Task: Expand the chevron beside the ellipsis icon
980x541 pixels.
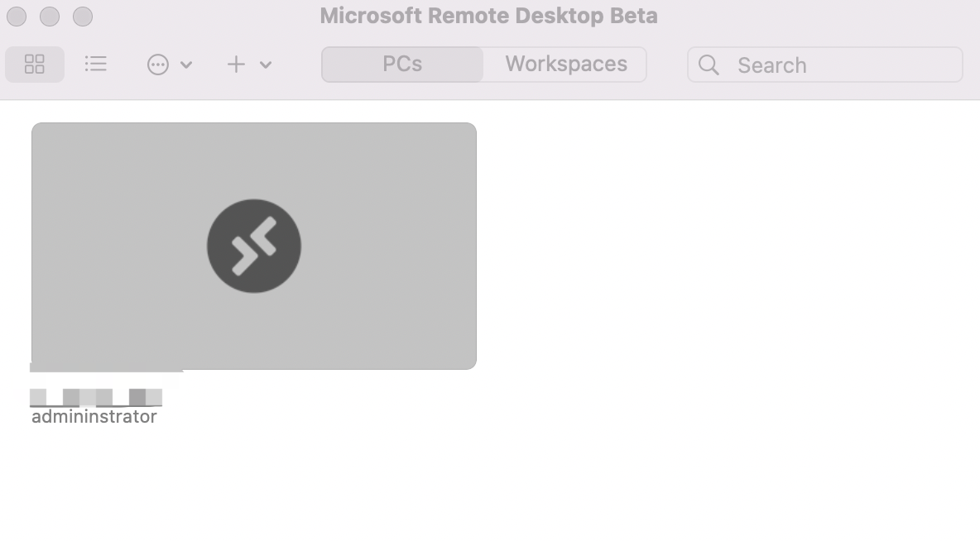Action: [x=186, y=65]
